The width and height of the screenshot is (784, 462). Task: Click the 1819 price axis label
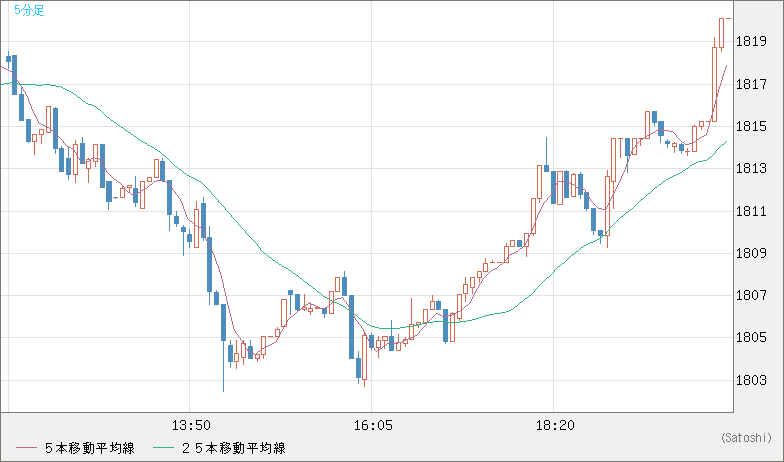click(752, 42)
